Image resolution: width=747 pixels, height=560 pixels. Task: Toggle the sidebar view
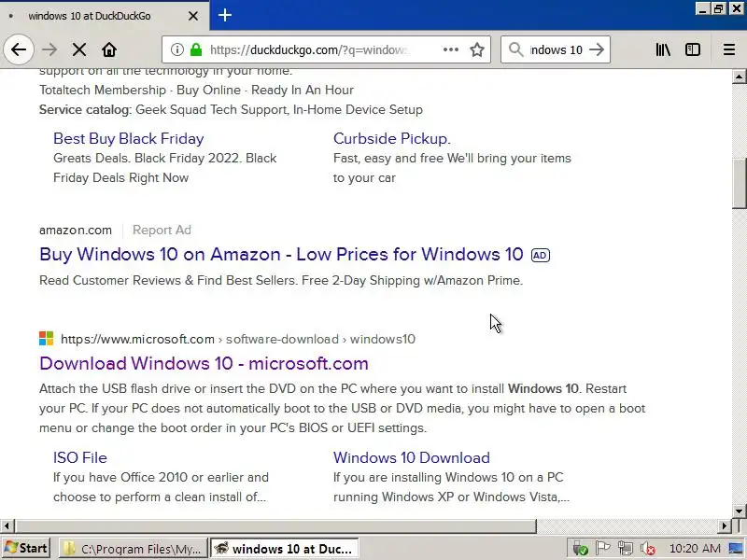point(693,49)
